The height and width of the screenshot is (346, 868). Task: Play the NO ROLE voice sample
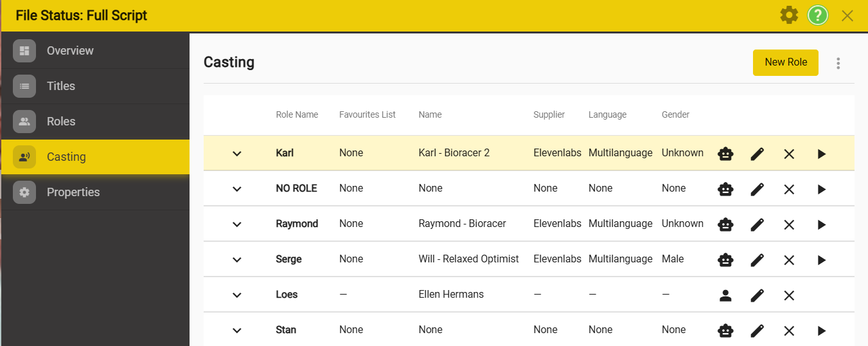tap(822, 189)
